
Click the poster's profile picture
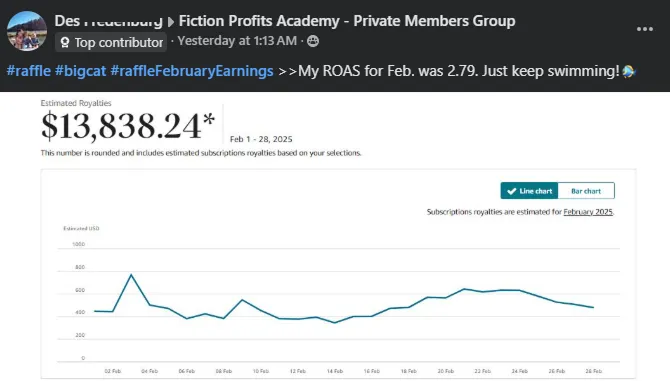pos(26,31)
